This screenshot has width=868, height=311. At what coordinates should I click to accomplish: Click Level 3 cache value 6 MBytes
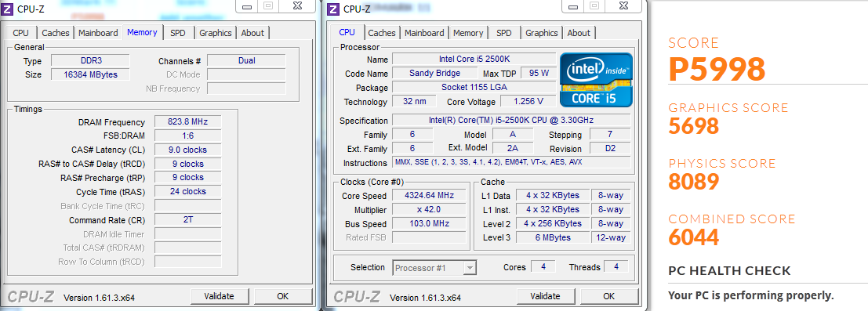(553, 238)
